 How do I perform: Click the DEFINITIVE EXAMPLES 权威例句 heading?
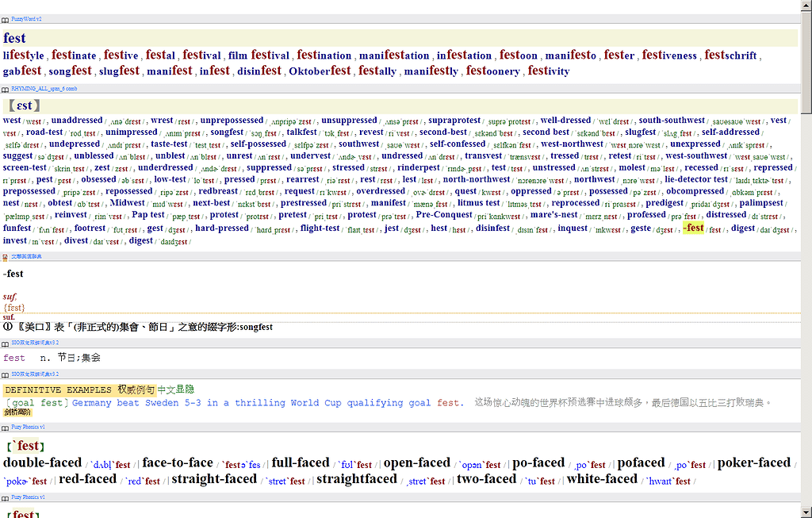click(x=79, y=389)
